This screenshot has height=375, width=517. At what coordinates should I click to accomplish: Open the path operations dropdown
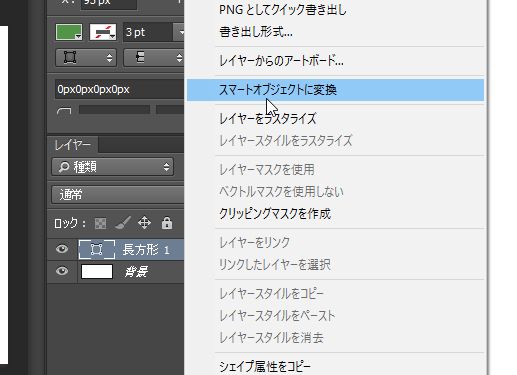pyautogui.click(x=86, y=58)
